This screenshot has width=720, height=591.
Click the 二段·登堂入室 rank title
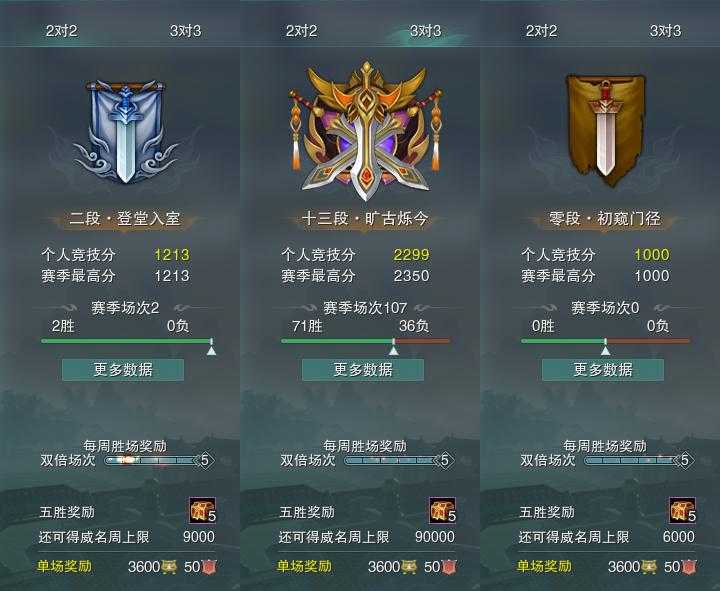tap(124, 219)
